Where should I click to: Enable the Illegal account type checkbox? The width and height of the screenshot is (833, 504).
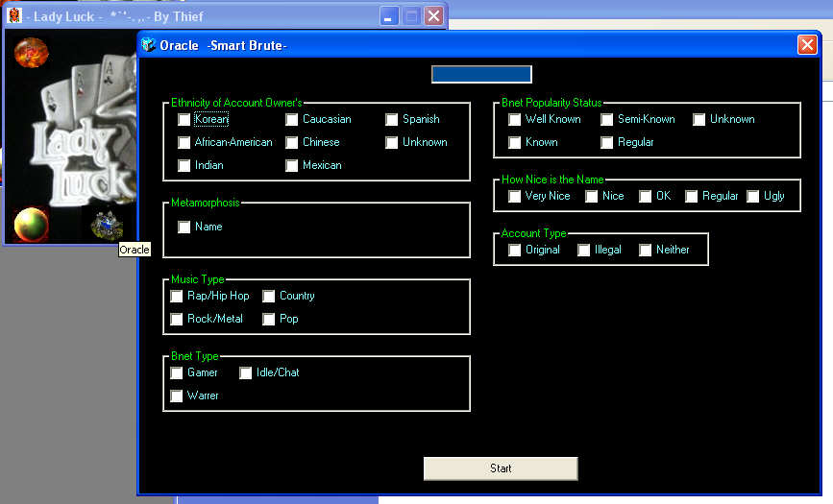[584, 251]
